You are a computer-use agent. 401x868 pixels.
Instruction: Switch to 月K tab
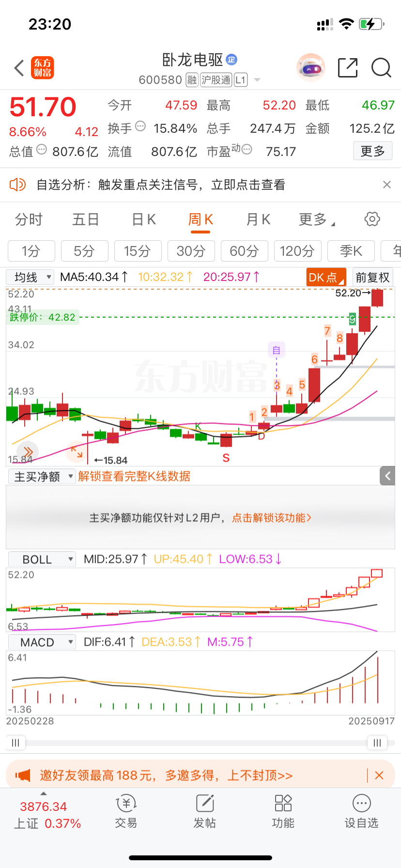(258, 219)
